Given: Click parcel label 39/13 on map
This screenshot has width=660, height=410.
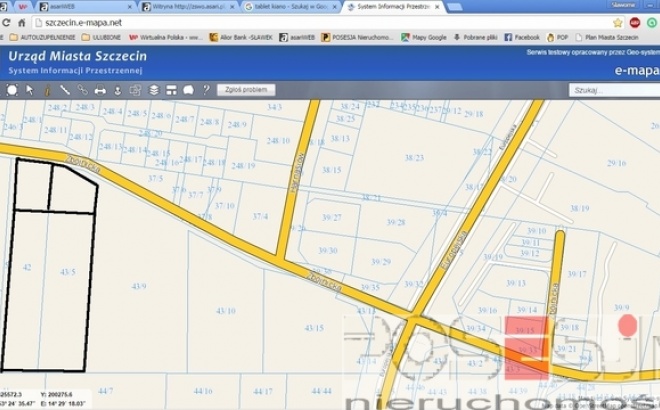Looking at the screenshot, I should (x=516, y=283).
